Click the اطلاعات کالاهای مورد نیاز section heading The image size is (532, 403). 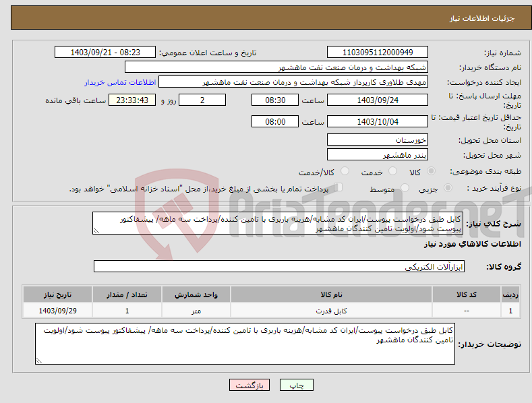click(472, 244)
